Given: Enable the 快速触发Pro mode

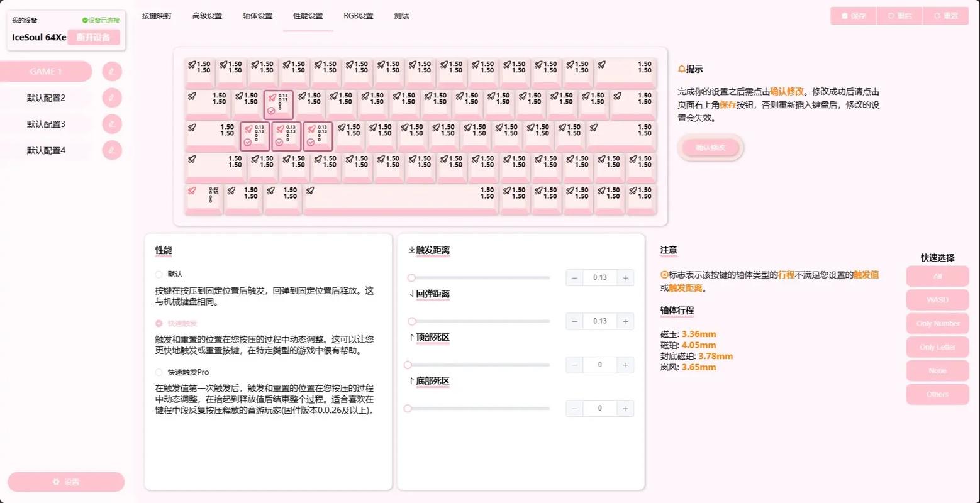Looking at the screenshot, I should [159, 372].
